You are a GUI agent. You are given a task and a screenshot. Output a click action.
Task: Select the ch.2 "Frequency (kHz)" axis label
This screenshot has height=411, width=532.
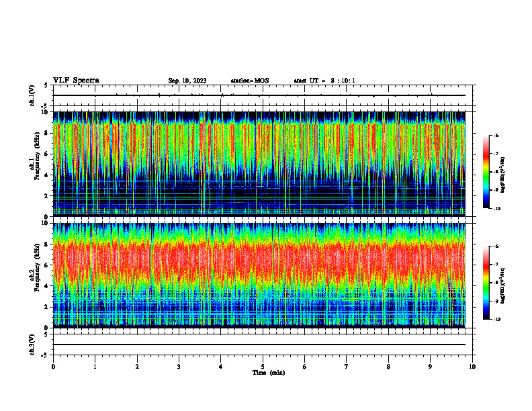[x=37, y=267]
